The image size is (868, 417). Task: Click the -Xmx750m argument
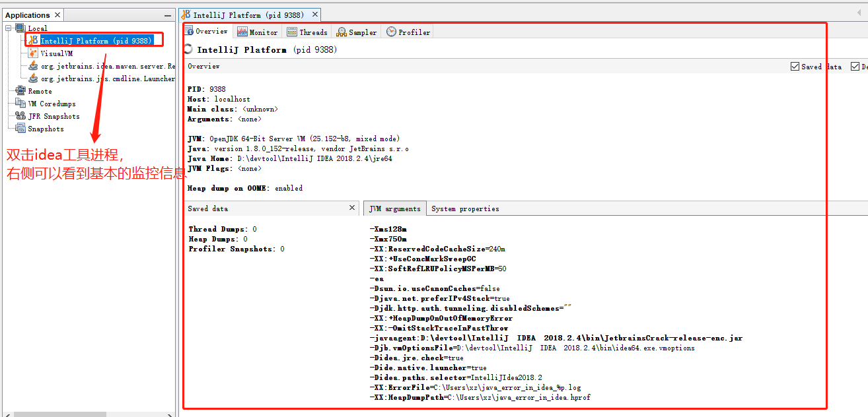pos(388,239)
